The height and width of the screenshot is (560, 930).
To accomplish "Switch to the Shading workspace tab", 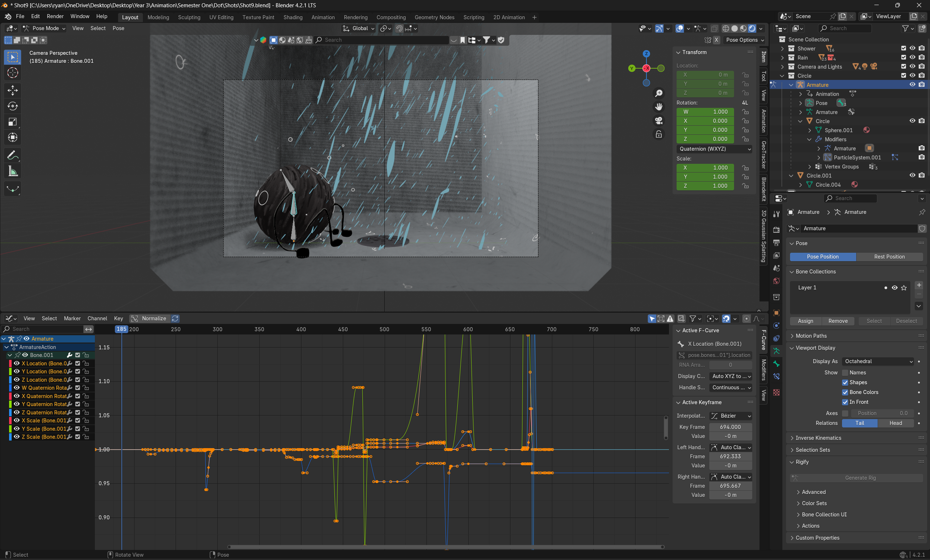I will [292, 17].
